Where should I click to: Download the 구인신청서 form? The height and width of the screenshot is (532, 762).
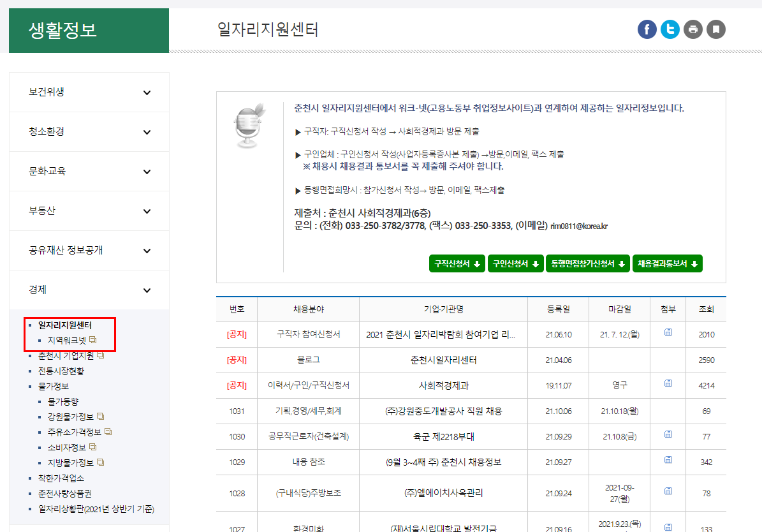[516, 263]
